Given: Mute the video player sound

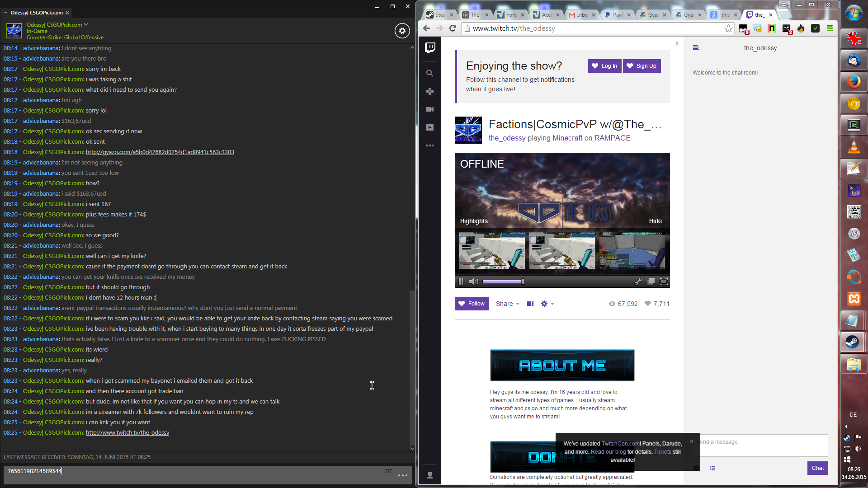Looking at the screenshot, I should tap(473, 282).
